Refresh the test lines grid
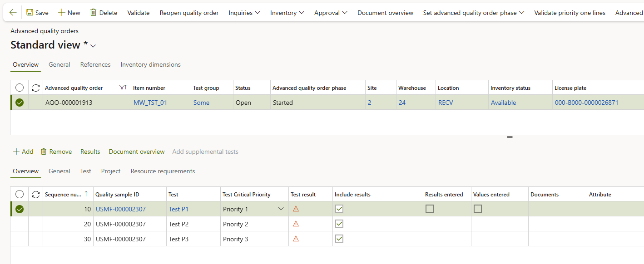Image resolution: width=644 pixels, height=264 pixels. (36, 195)
